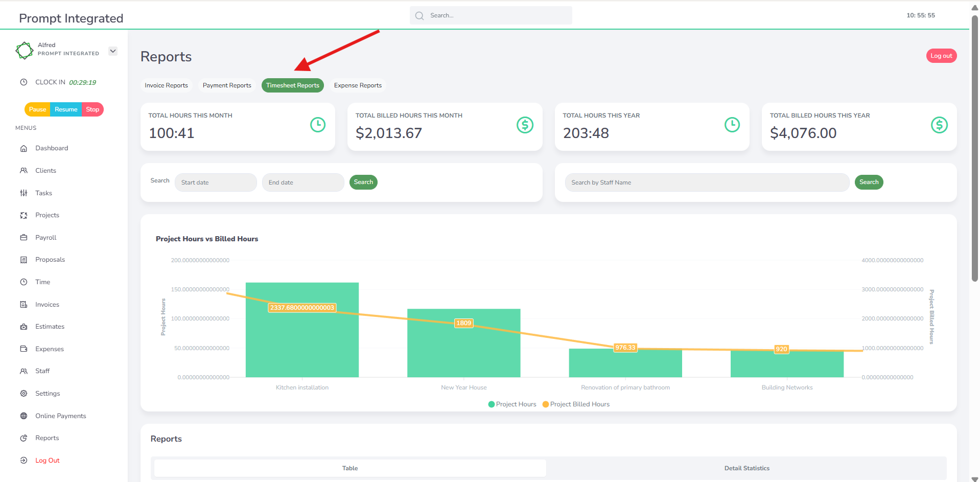Stop the clock-in timer
The width and height of the screenshot is (980, 482).
pyautogui.click(x=92, y=109)
